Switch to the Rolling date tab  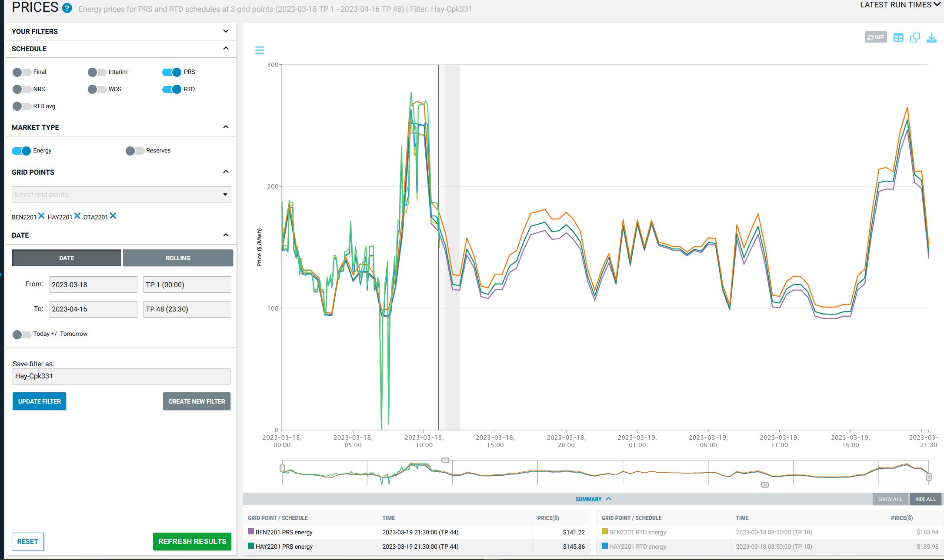pyautogui.click(x=178, y=258)
